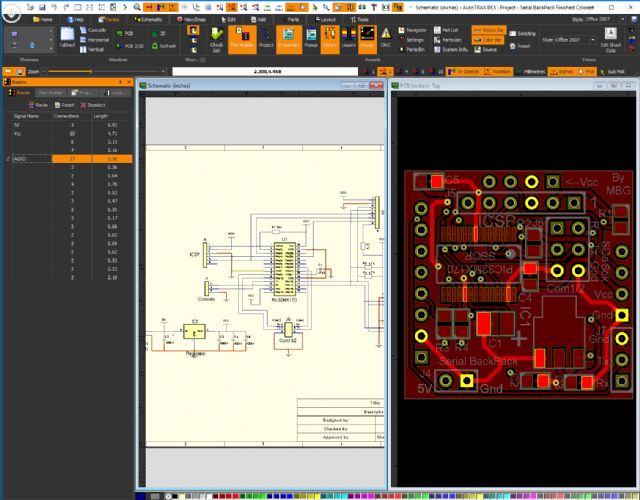
Task: Click the Check Unit icon
Action: tap(217, 38)
